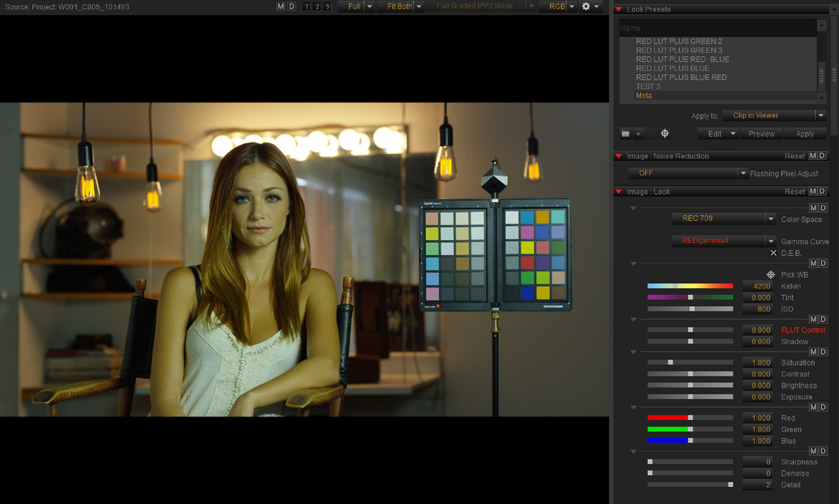The width and height of the screenshot is (839, 504).
Task: Open the Flashing Pixel Adjust OFF dropdown
Action: point(688,173)
